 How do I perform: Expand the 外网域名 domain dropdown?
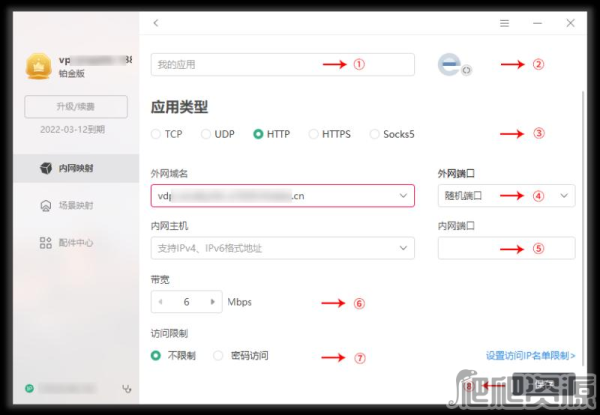[403, 196]
